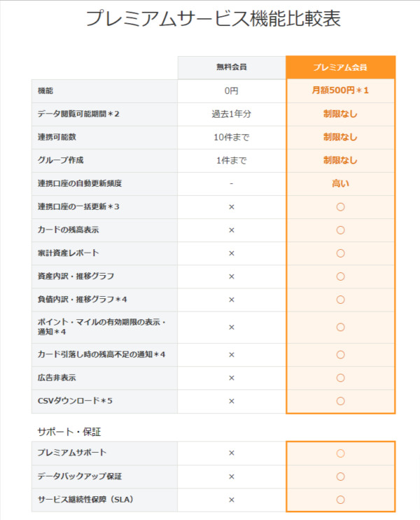This screenshot has width=420, height=520.
Task: Click the × mark for カードの残高表示 free member
Action: click(232, 230)
